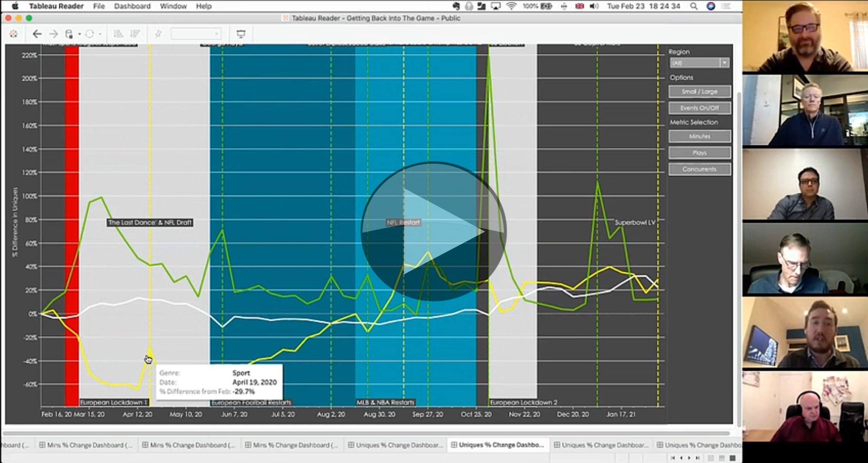Open the File menu

point(99,6)
